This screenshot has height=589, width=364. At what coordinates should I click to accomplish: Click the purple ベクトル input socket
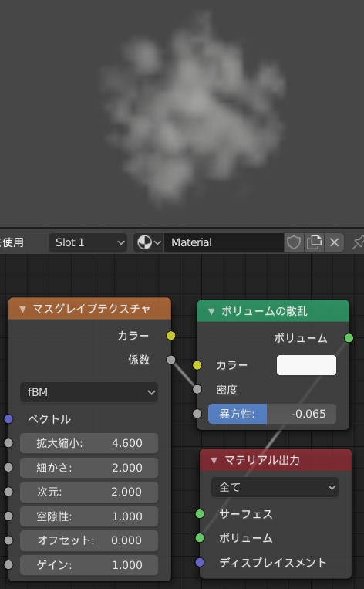[8, 419]
